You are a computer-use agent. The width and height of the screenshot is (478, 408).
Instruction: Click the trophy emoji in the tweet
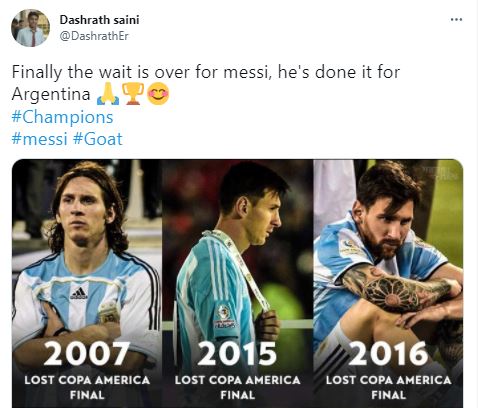(x=133, y=94)
